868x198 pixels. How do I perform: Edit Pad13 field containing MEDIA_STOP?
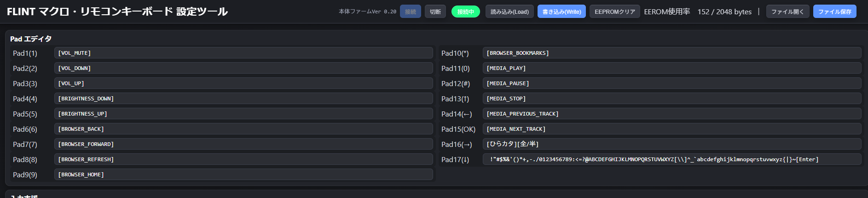click(x=671, y=99)
